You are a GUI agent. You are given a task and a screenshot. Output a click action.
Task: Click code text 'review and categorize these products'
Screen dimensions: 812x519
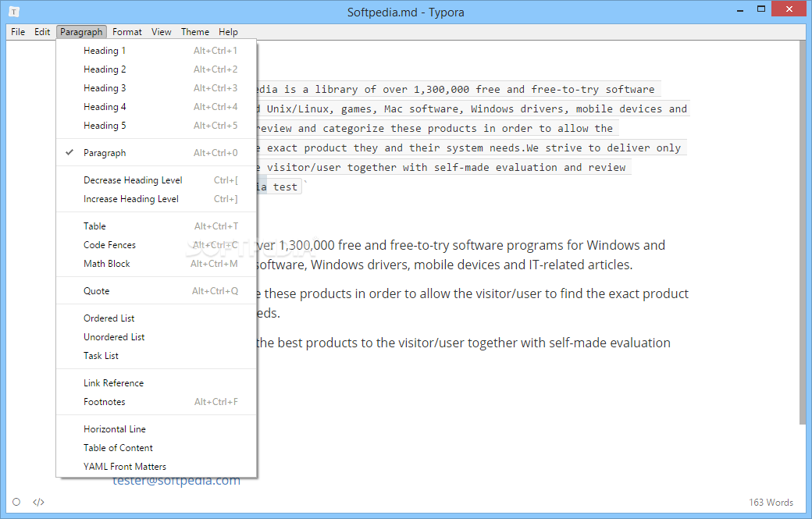[x=366, y=128]
